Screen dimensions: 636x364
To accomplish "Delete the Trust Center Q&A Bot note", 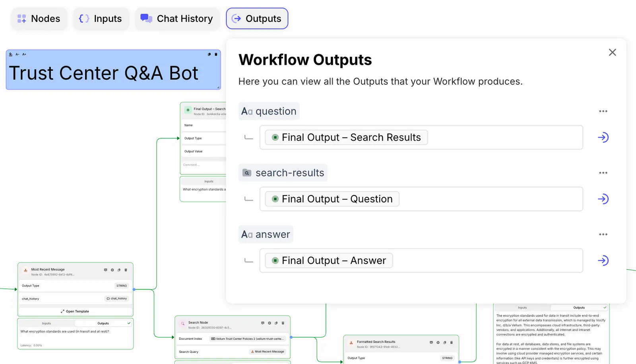I will coord(216,54).
